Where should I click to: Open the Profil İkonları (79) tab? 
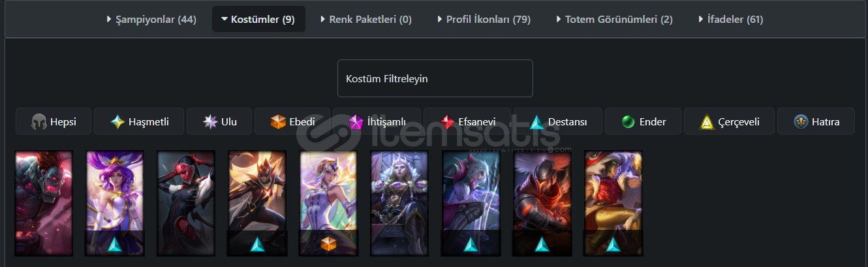[x=484, y=20]
